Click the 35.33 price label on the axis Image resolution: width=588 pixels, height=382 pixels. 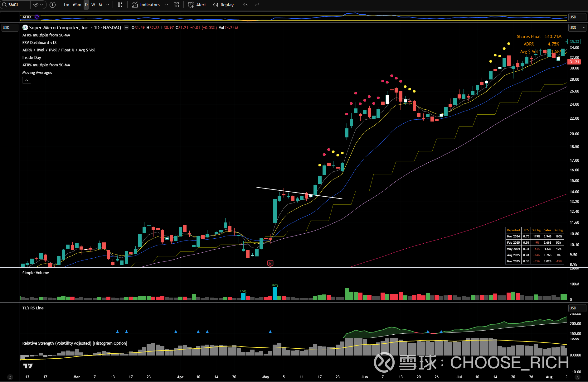click(574, 42)
